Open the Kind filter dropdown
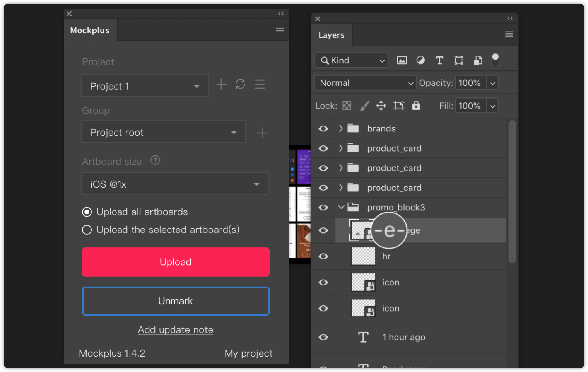Viewport: 588px width, 372px height. coord(351,60)
